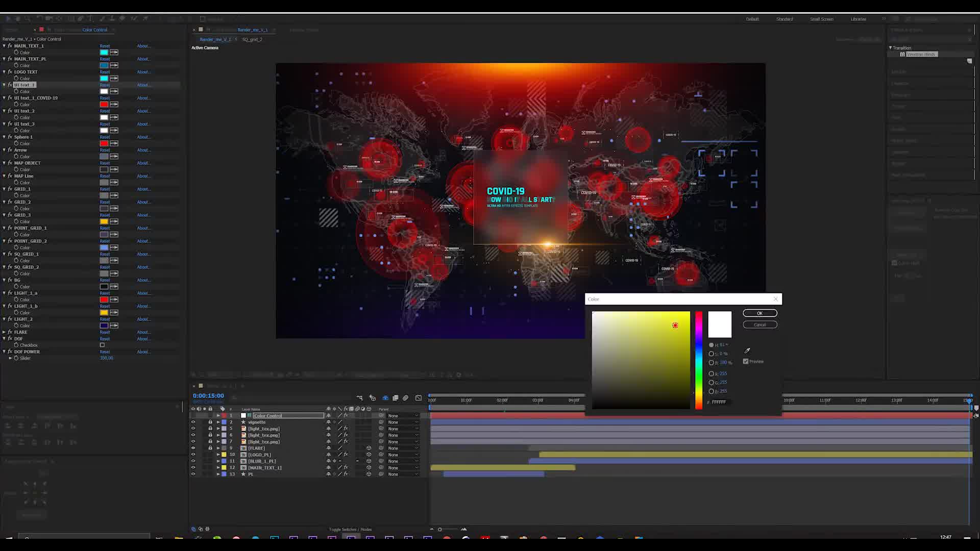Viewport: 980px width, 551px height.
Task: Select the Color Control effect controls tab
Action: (x=94, y=30)
